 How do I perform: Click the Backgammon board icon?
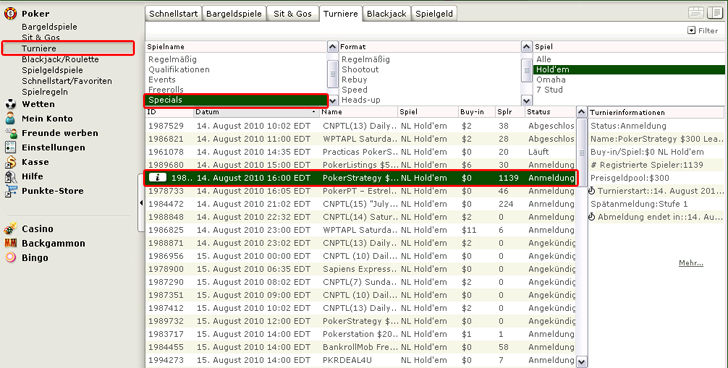[10, 243]
